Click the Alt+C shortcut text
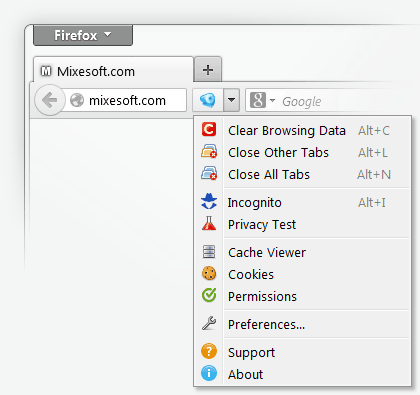The height and width of the screenshot is (395, 420). tap(374, 130)
